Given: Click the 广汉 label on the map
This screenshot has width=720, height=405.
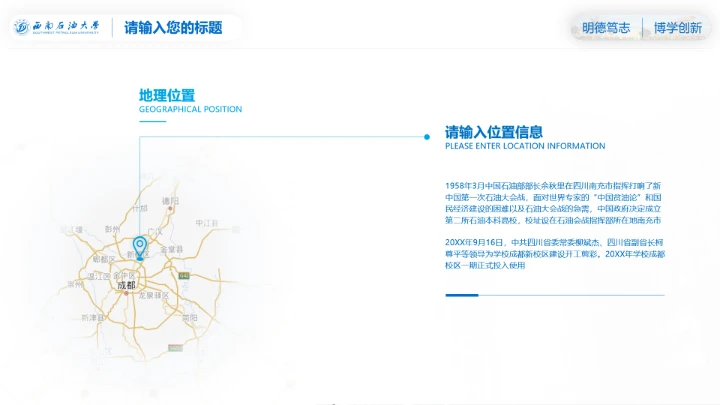Looking at the screenshot, I should coord(155,231).
